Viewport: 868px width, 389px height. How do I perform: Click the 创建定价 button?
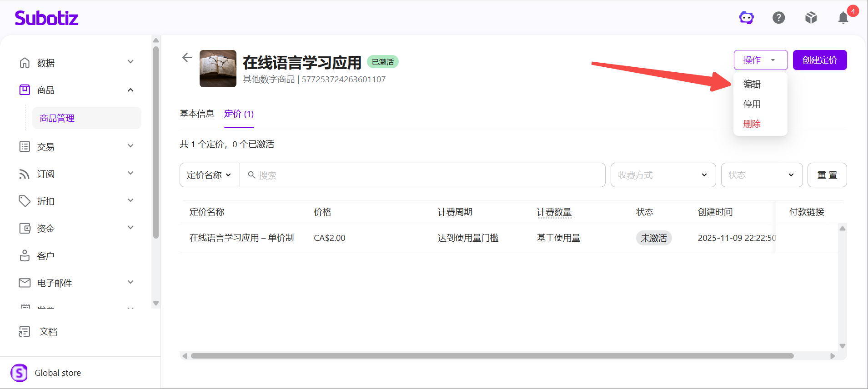(820, 60)
